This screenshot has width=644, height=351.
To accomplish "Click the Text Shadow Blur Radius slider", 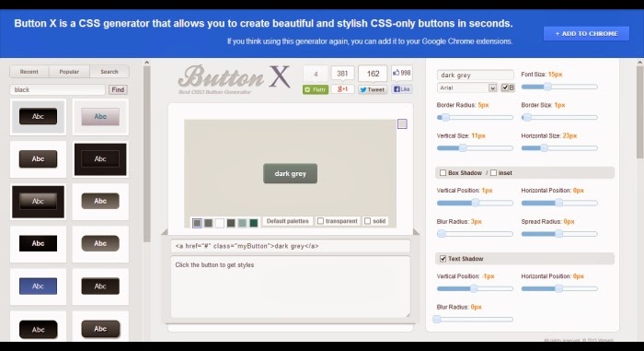I will [x=473, y=319].
